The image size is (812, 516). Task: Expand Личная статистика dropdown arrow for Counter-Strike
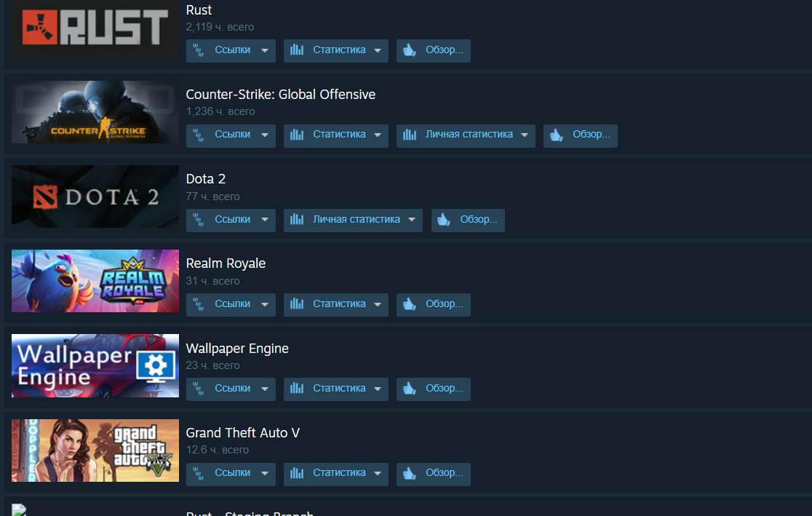pyautogui.click(x=525, y=135)
